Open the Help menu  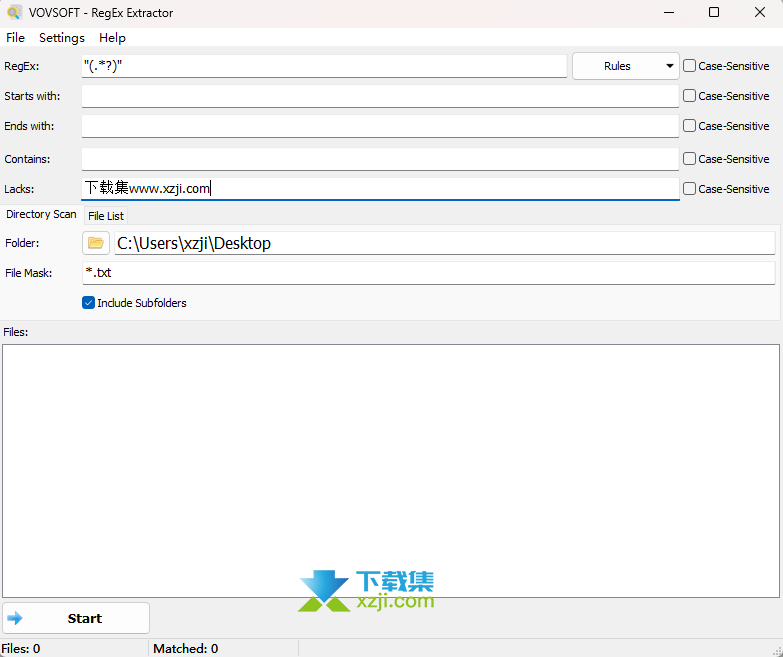112,38
